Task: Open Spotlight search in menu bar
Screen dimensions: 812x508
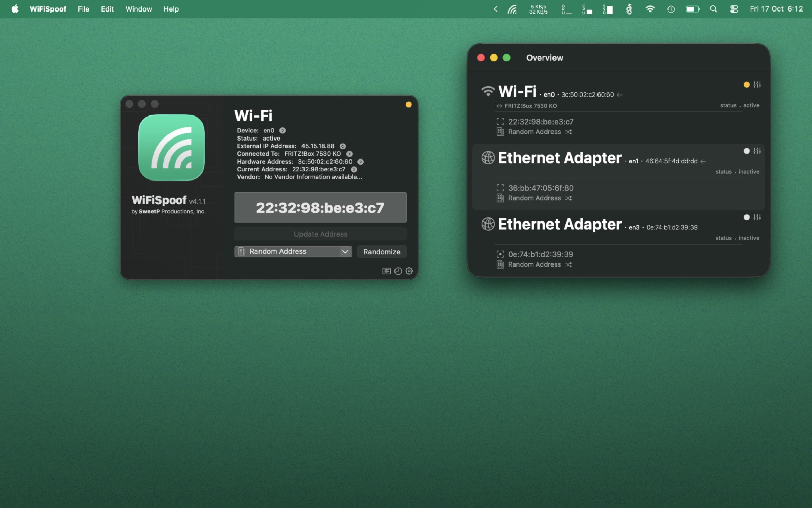Action: (x=714, y=9)
